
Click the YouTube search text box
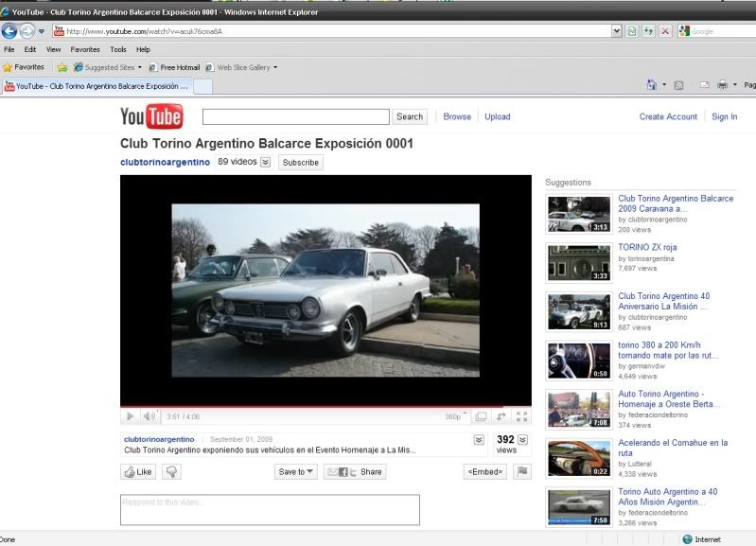point(295,116)
